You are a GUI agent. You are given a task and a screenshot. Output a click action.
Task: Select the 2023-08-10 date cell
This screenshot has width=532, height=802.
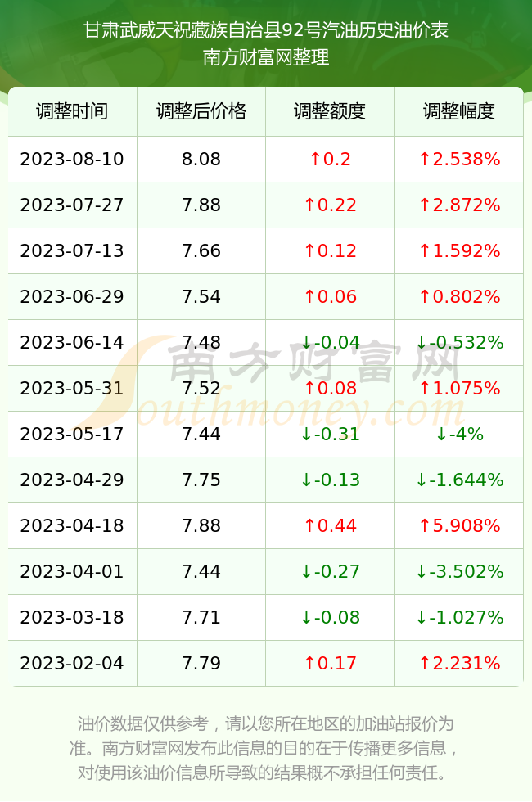[72, 159]
